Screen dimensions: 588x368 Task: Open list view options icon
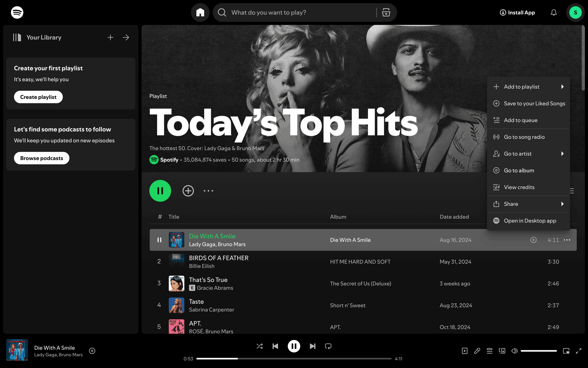[x=572, y=191]
